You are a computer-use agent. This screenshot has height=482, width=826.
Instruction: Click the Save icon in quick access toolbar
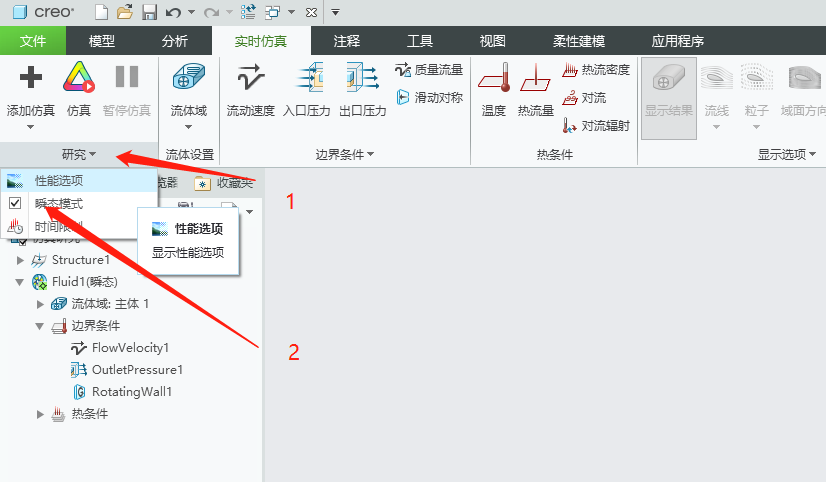[149, 12]
